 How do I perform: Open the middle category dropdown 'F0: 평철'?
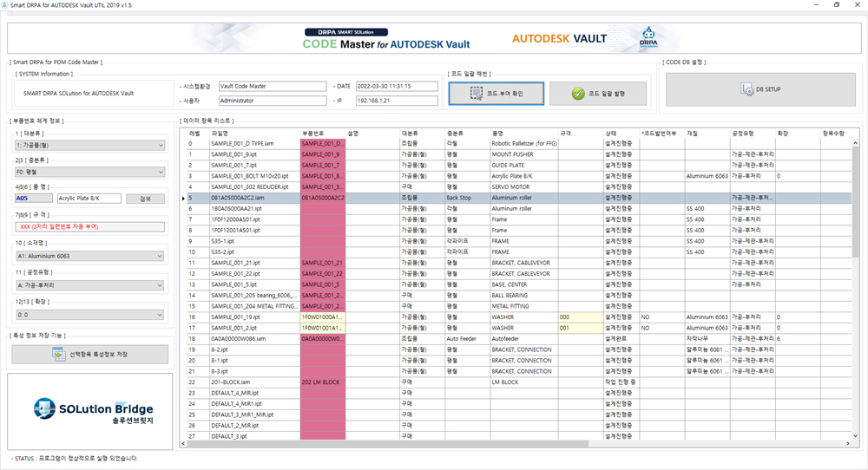89,172
